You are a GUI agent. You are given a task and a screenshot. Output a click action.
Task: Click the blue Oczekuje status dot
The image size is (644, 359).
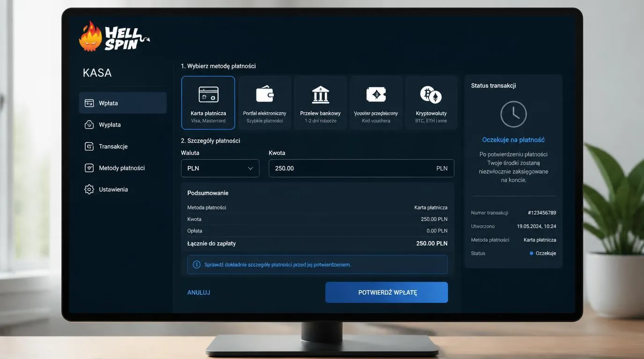(x=531, y=253)
